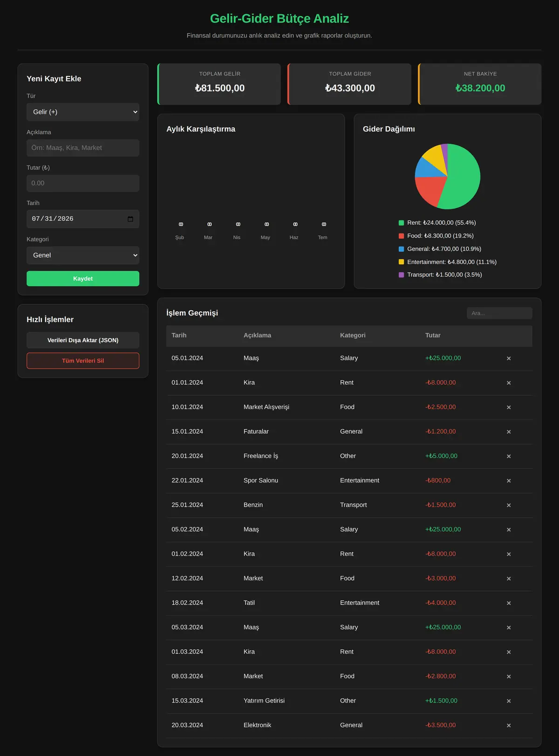Click the purple Transport legend swatch
The height and width of the screenshot is (756, 559).
point(402,275)
